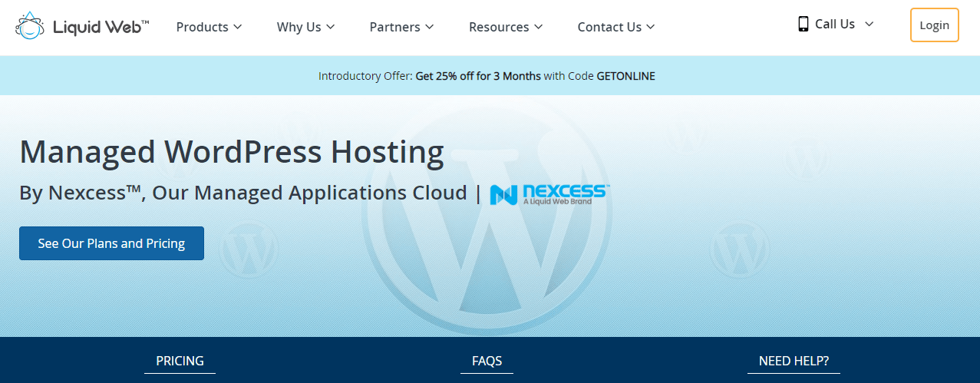
Task: Expand the Why Us chevron arrow
Action: (330, 27)
